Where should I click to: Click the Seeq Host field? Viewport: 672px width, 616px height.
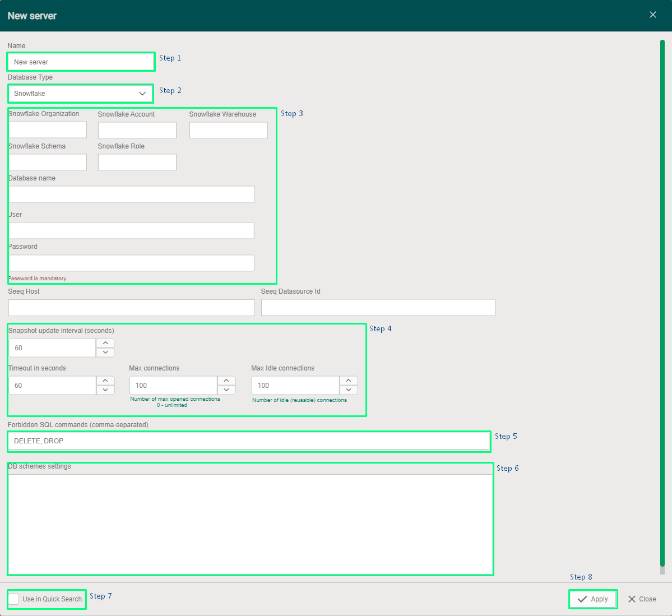(x=132, y=307)
